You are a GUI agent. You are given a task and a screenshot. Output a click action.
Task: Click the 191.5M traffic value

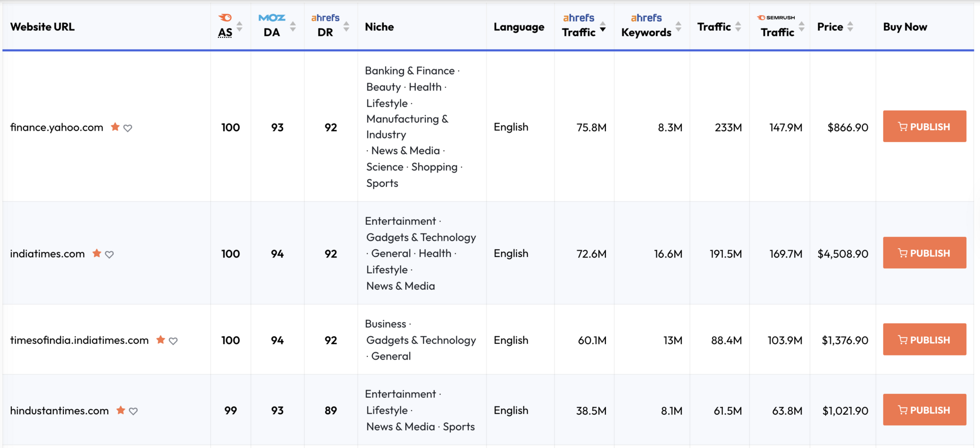click(726, 254)
